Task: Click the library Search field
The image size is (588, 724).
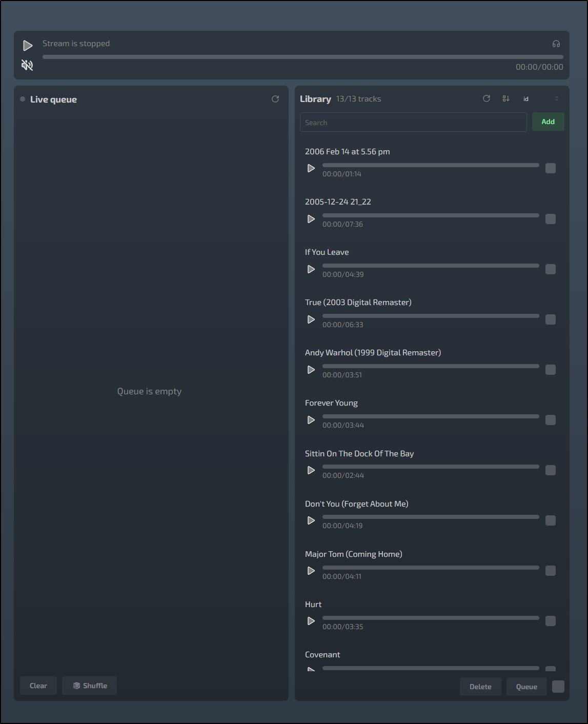Action: pos(413,122)
